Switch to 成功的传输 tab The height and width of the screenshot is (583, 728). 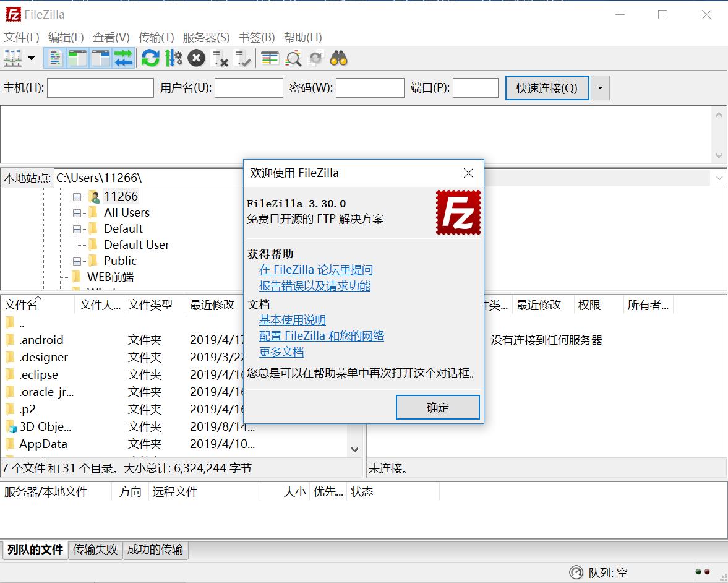(x=155, y=550)
